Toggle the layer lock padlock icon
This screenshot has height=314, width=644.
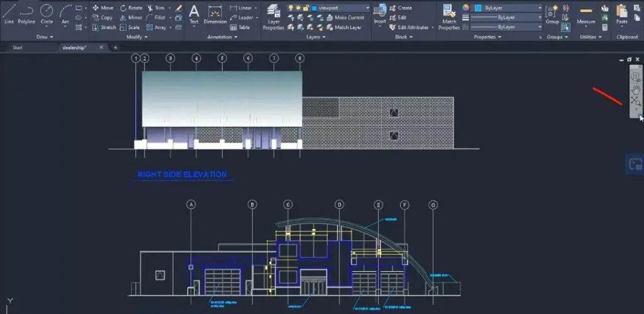click(x=306, y=8)
